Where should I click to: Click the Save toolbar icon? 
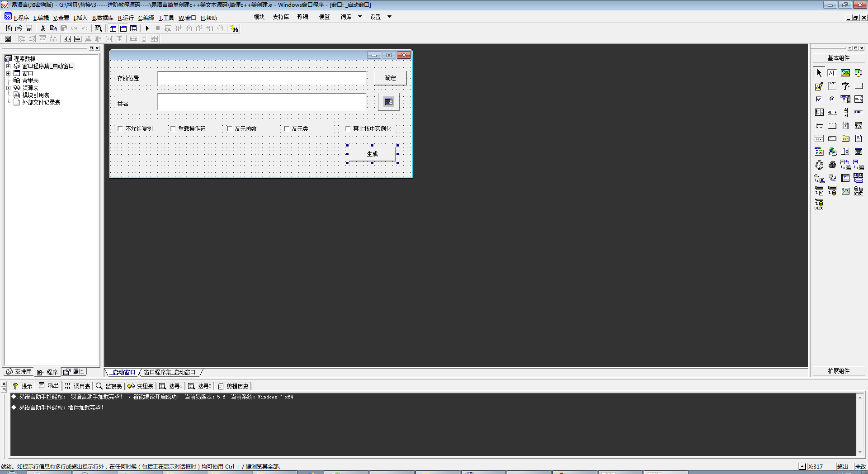tap(29, 28)
